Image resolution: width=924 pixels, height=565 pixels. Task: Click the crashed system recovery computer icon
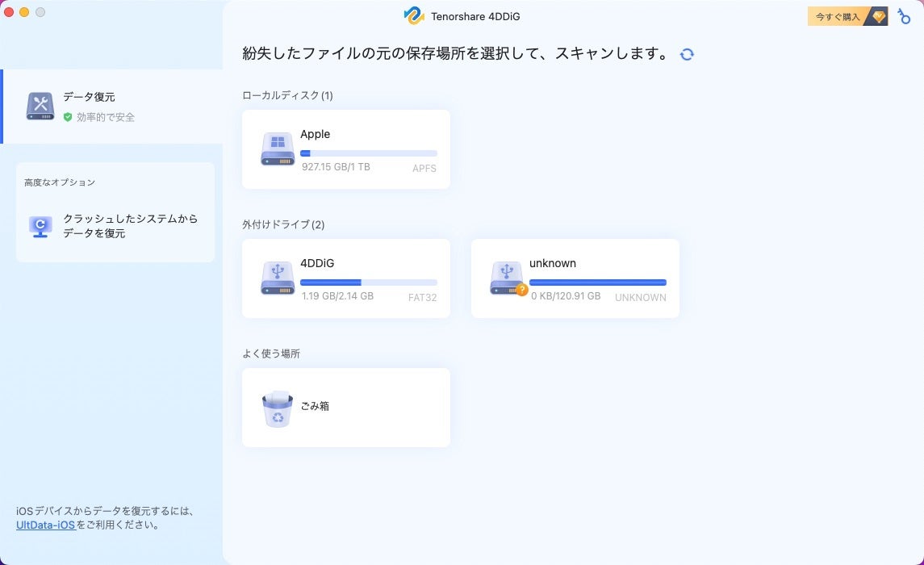pyautogui.click(x=40, y=227)
